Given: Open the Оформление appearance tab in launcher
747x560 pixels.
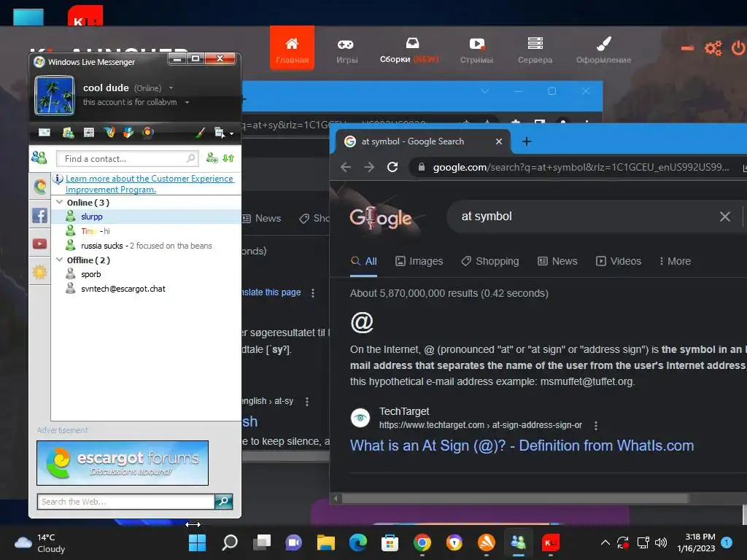Looking at the screenshot, I should pos(603,50).
